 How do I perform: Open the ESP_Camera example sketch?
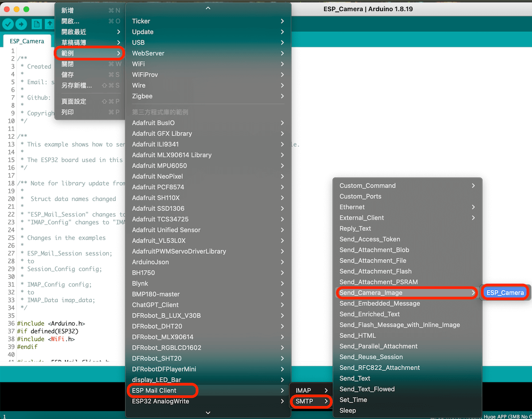[x=505, y=292]
